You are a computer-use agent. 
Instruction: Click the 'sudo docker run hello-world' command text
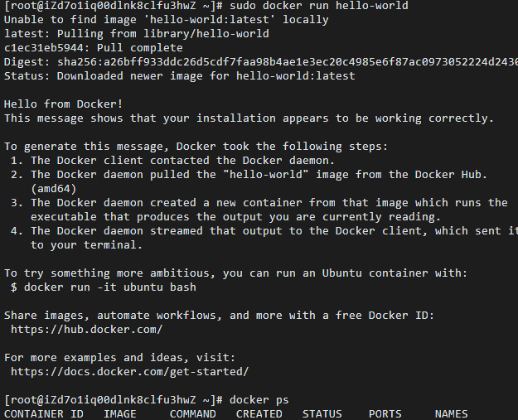tap(319, 6)
